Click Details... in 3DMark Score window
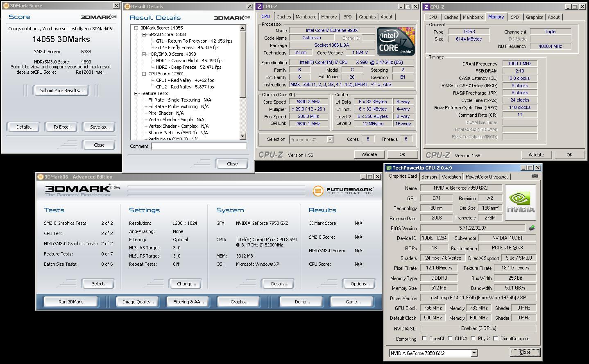 pos(25,127)
